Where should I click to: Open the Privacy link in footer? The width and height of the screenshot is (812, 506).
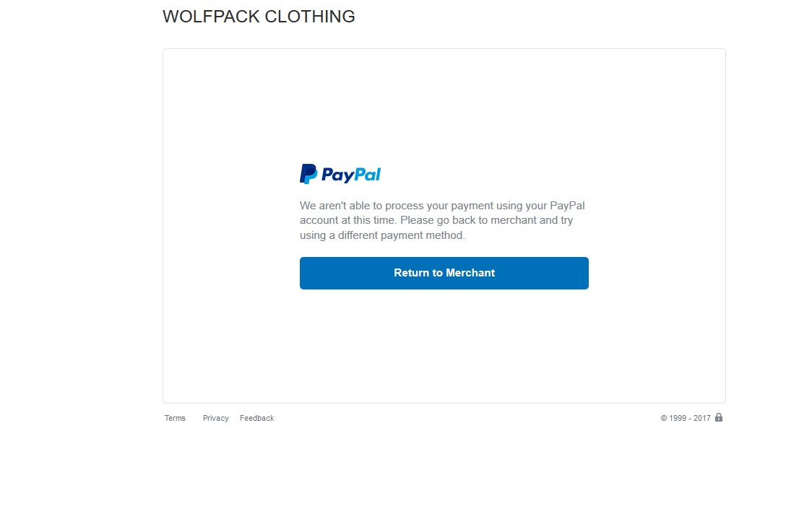pos(216,418)
